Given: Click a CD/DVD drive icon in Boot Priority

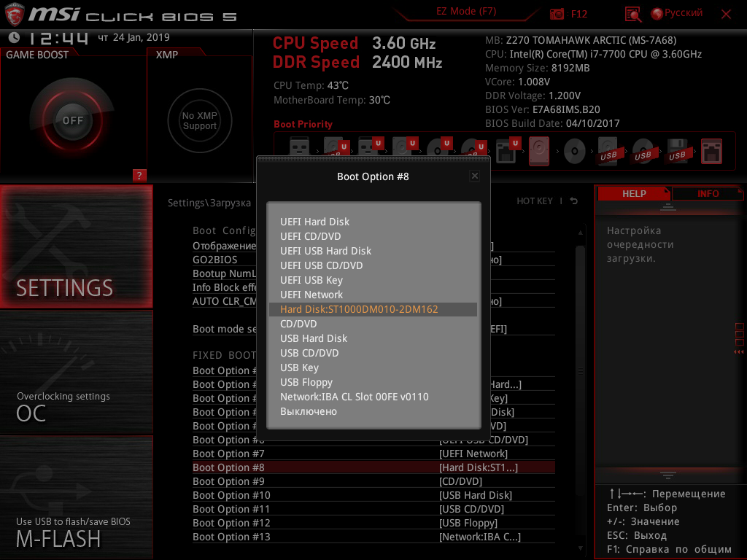Looking at the screenshot, I should pos(574,151).
